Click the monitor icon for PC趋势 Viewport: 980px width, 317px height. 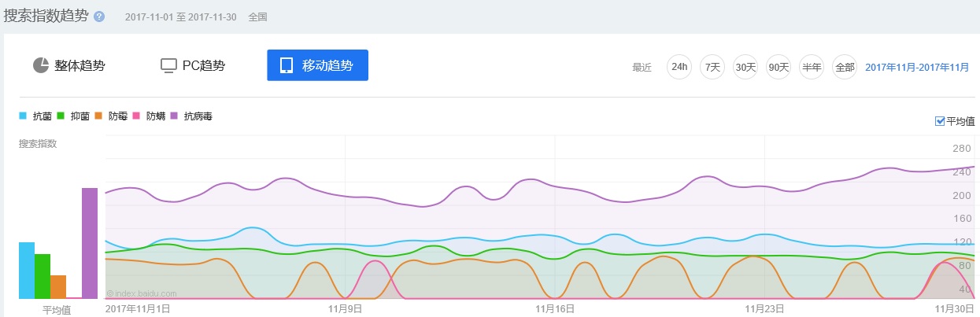(x=168, y=65)
